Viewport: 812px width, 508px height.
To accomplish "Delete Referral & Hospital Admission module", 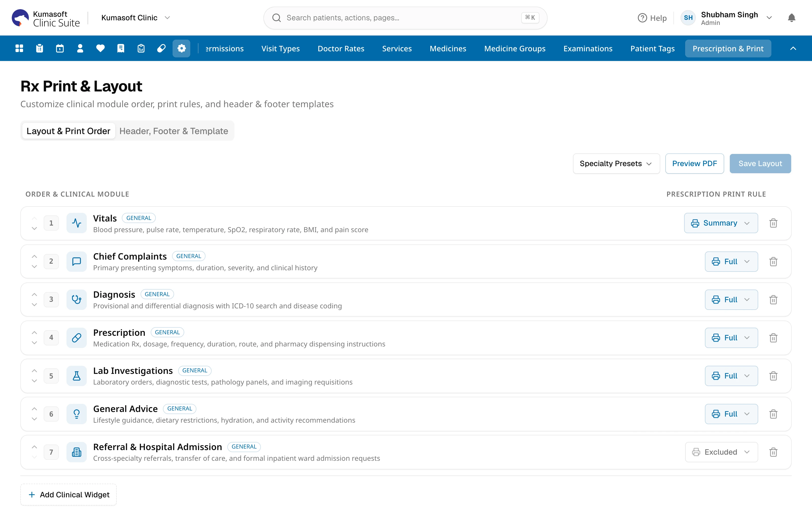I will [x=773, y=452].
